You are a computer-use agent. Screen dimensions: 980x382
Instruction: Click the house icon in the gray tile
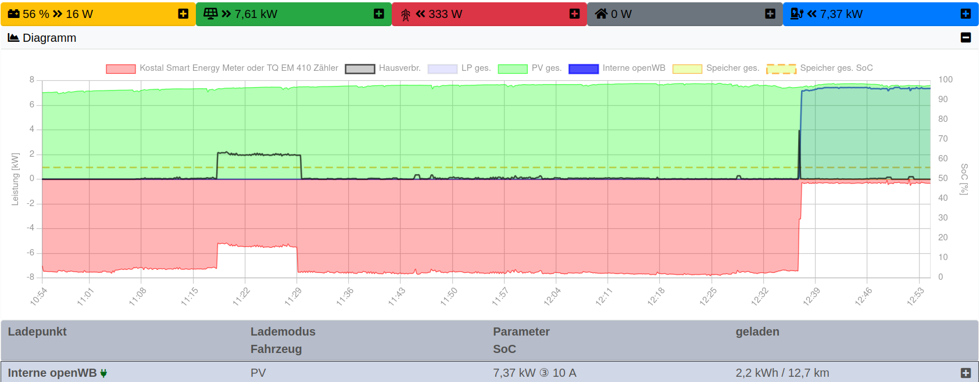(x=601, y=14)
